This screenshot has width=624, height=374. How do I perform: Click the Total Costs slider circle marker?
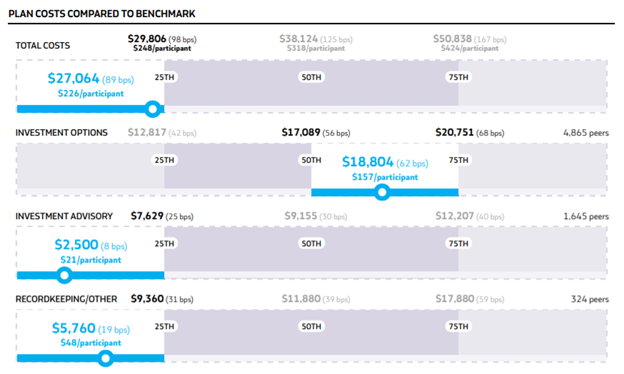click(152, 109)
